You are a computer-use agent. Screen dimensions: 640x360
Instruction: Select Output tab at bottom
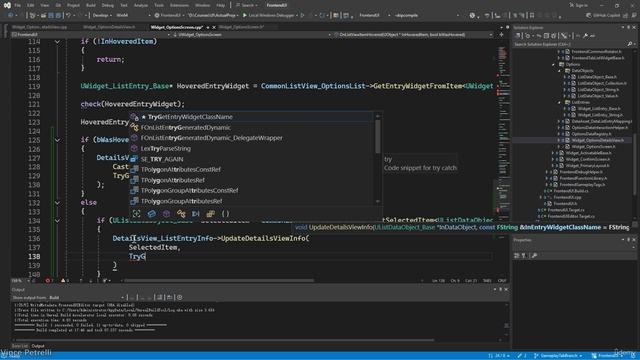(x=38, y=346)
